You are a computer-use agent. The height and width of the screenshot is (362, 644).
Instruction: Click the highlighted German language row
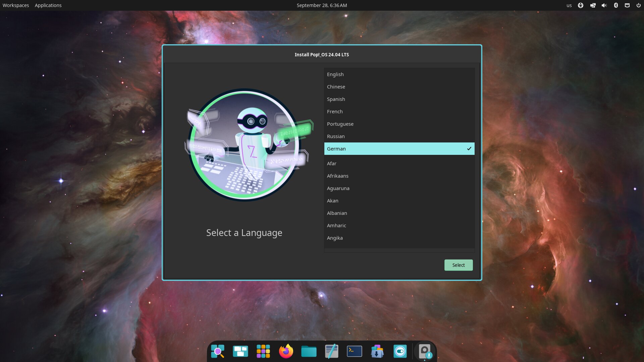(399, 149)
